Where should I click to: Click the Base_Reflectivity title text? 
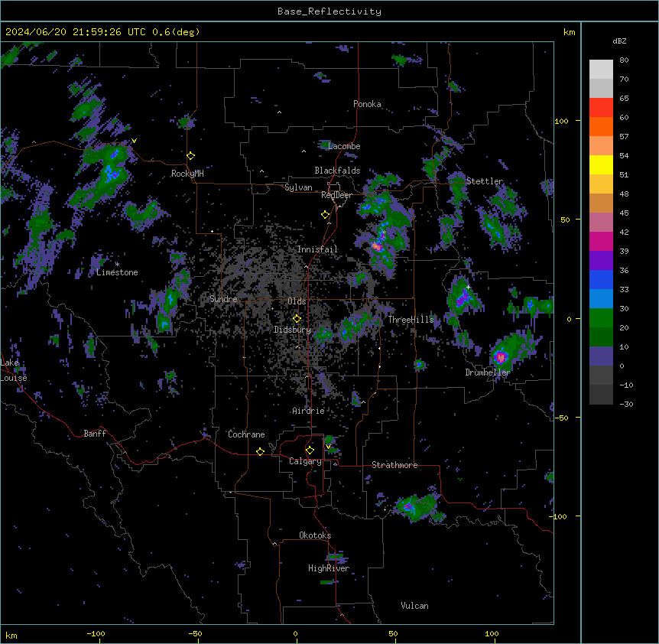coord(329,11)
